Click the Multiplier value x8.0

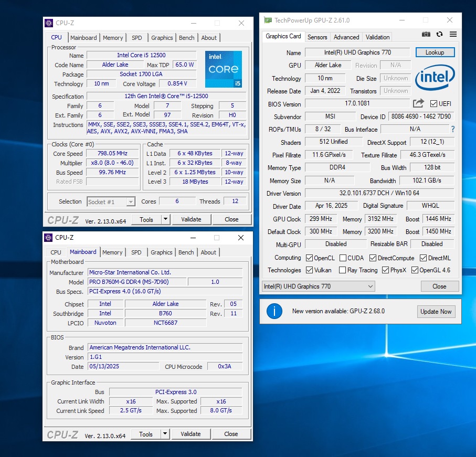[112, 163]
